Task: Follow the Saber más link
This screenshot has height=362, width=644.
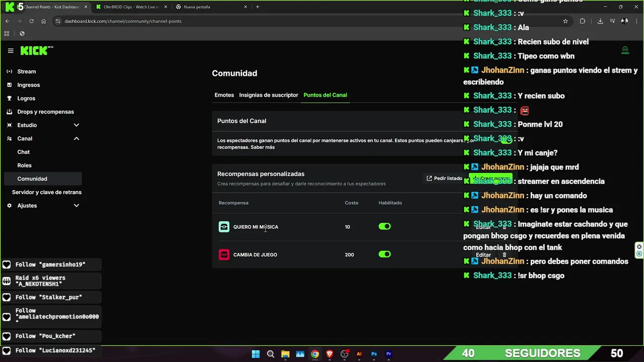Action: (x=263, y=147)
